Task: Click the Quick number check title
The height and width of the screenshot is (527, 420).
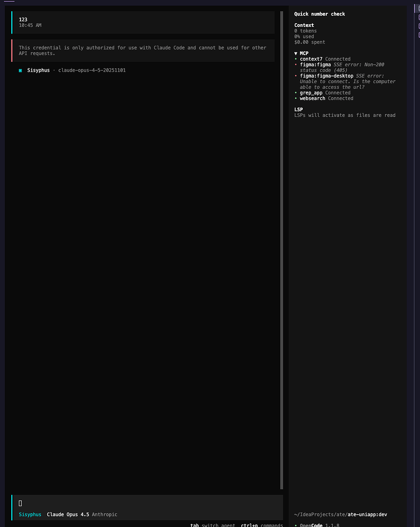Action: click(x=320, y=14)
